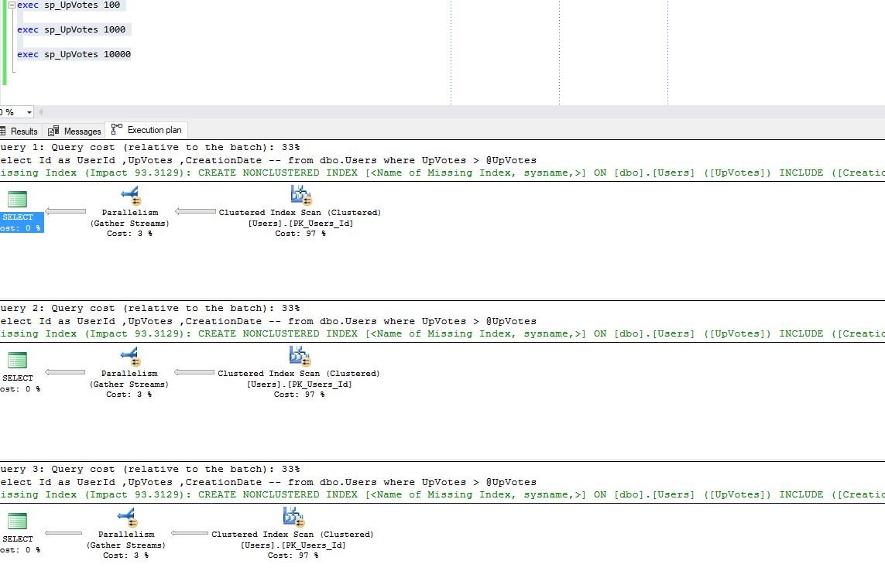
Task: Select the SELECT operator icon in Query 1
Action: (17, 199)
